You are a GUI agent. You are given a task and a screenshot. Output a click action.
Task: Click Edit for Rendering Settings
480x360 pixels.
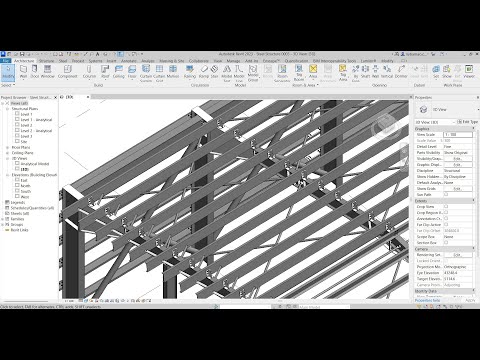click(458, 255)
